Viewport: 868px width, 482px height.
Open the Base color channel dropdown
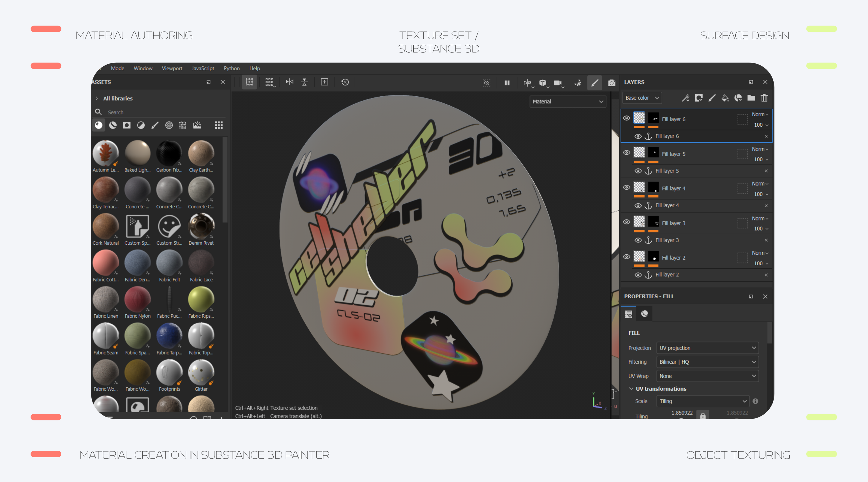coord(642,98)
